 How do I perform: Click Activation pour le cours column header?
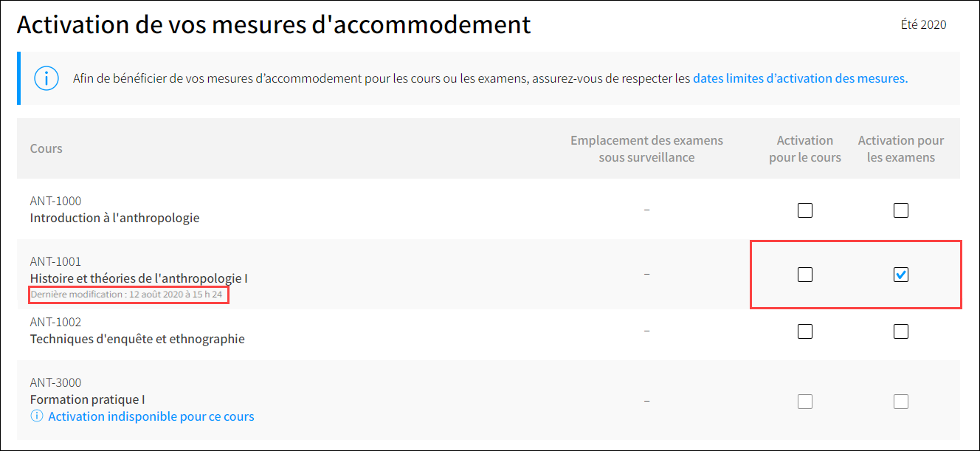805,148
